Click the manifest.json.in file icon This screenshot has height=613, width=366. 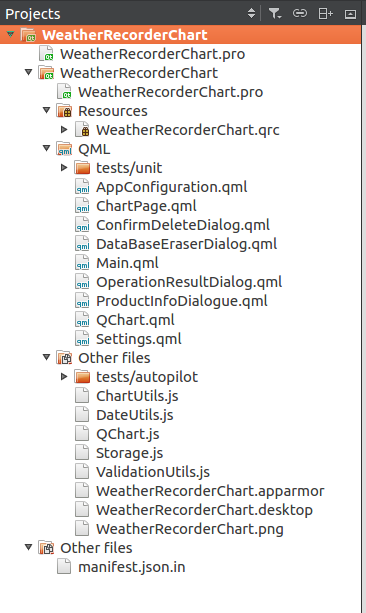[64, 566]
